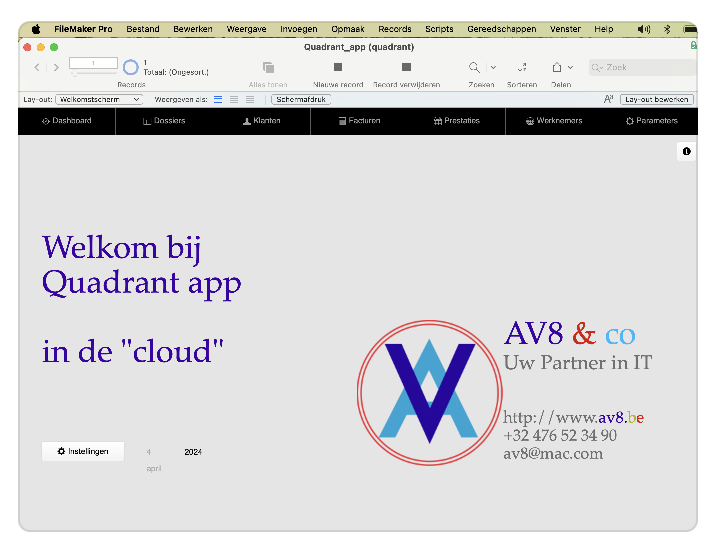Viewport: 712px width, 542px height.
Task: Click the info icon at top right
Action: [x=687, y=151]
